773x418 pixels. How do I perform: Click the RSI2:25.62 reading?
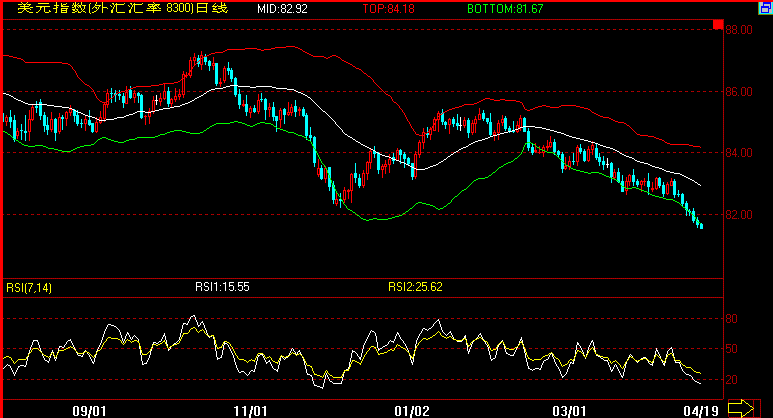coord(415,287)
